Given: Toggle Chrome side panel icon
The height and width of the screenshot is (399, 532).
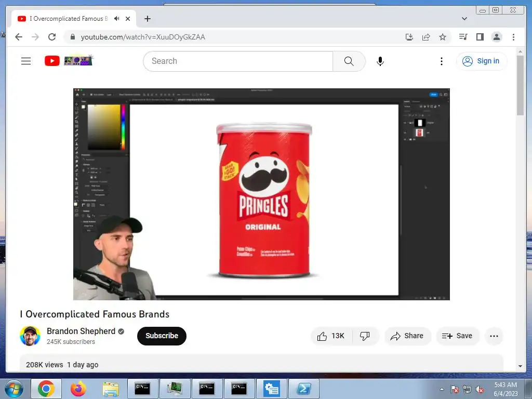Looking at the screenshot, I should tap(480, 37).
